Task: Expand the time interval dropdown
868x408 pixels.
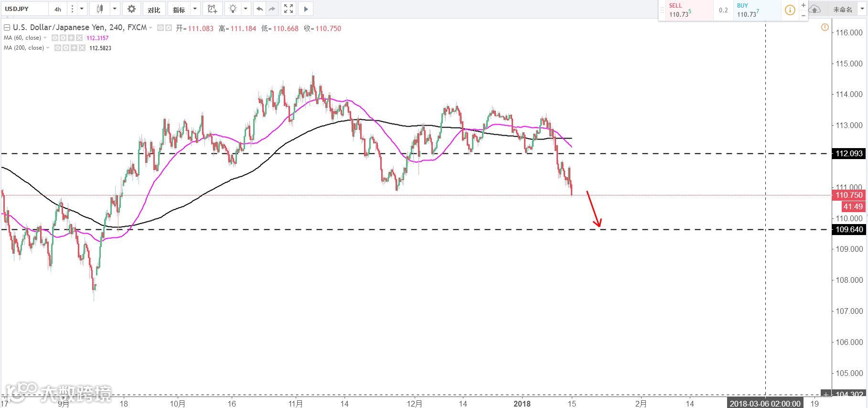Action: click(82, 9)
